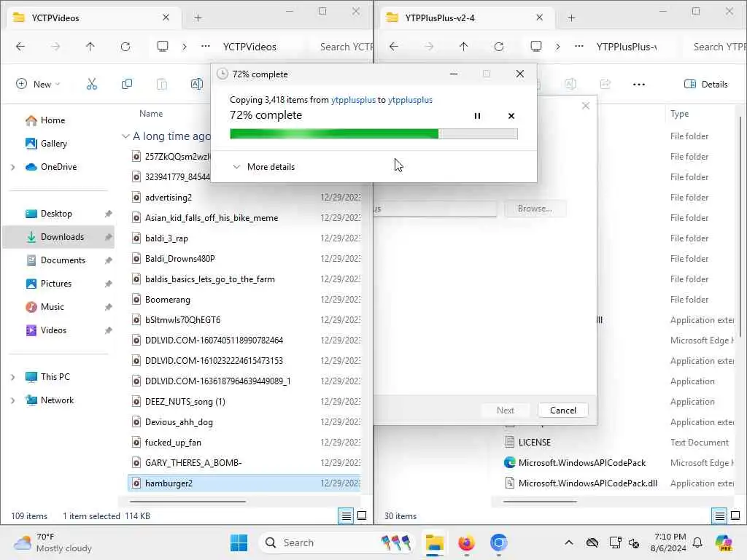The height and width of the screenshot is (560, 747).
Task: Click the Rename icon in YCTPVideos toolbar
Action: tap(197, 85)
